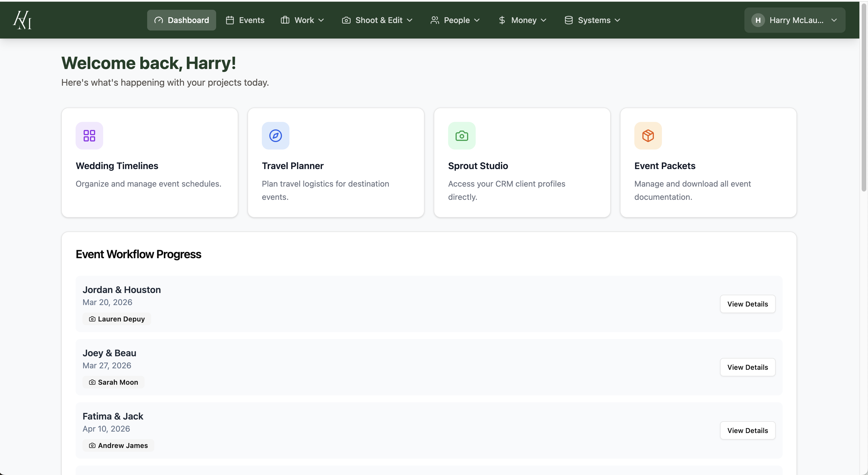Click the Lauren Depuy photographer tag
This screenshot has width=868, height=475.
117,319
